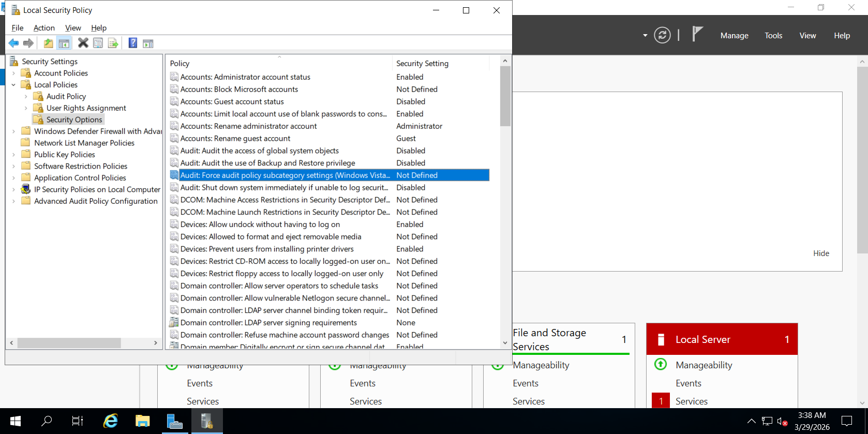868x434 pixels.
Task: Collapse the Local Policies tree node
Action: click(13, 85)
